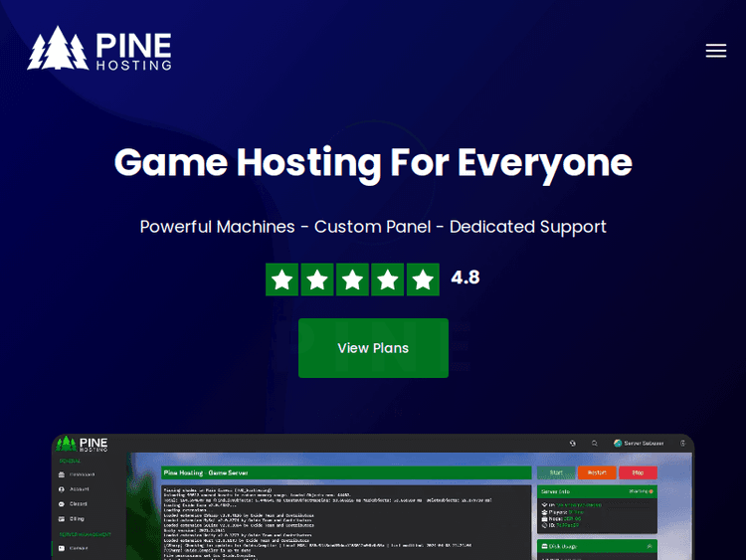Open the hamburger navigation menu
Viewport: 746px width, 560px height.
click(715, 51)
